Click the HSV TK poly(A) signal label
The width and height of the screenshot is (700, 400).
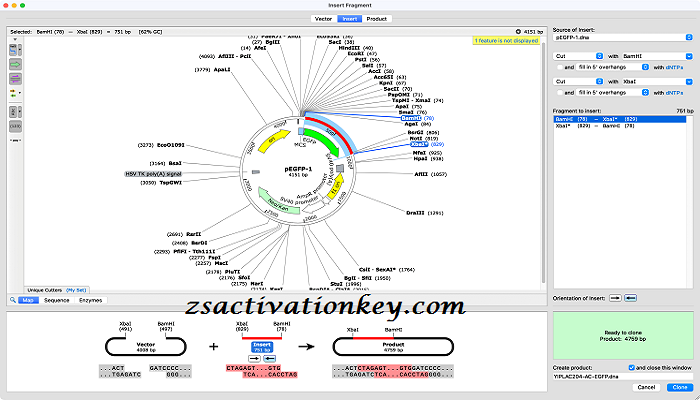[153, 174]
